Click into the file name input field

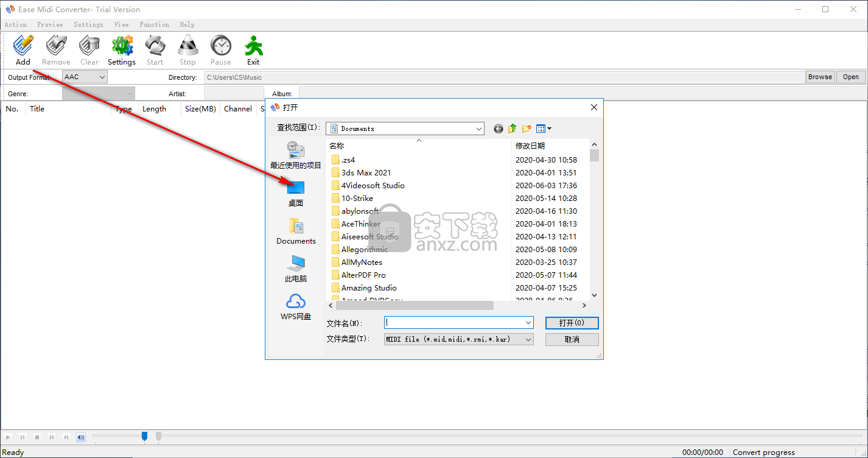click(x=454, y=323)
